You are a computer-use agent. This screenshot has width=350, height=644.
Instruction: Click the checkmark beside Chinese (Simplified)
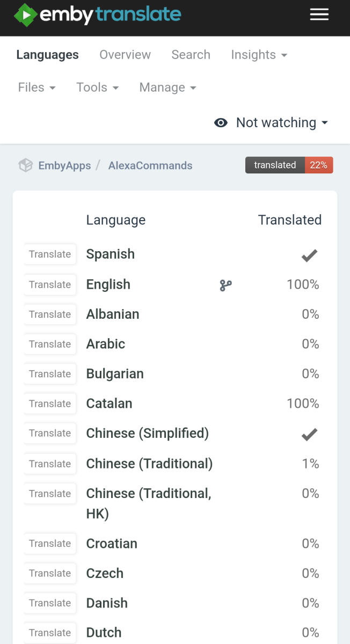click(309, 434)
